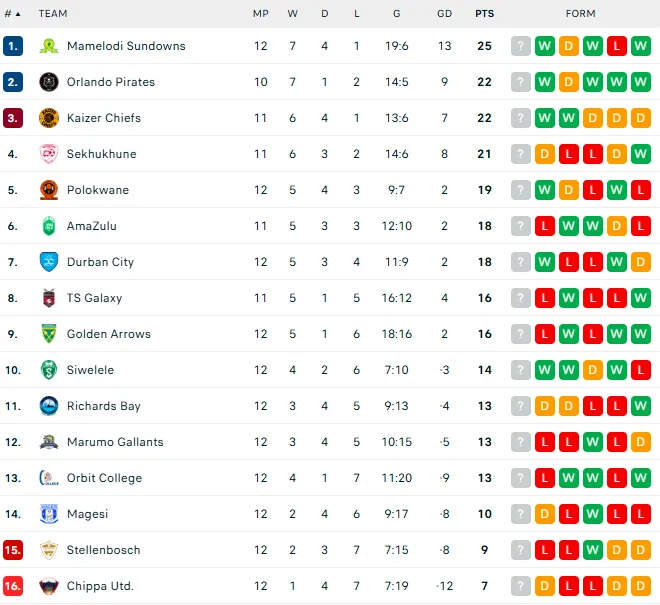Screen dimensions: 660x605
Task: Click the Golden Arrows club crest icon
Action: point(49,334)
